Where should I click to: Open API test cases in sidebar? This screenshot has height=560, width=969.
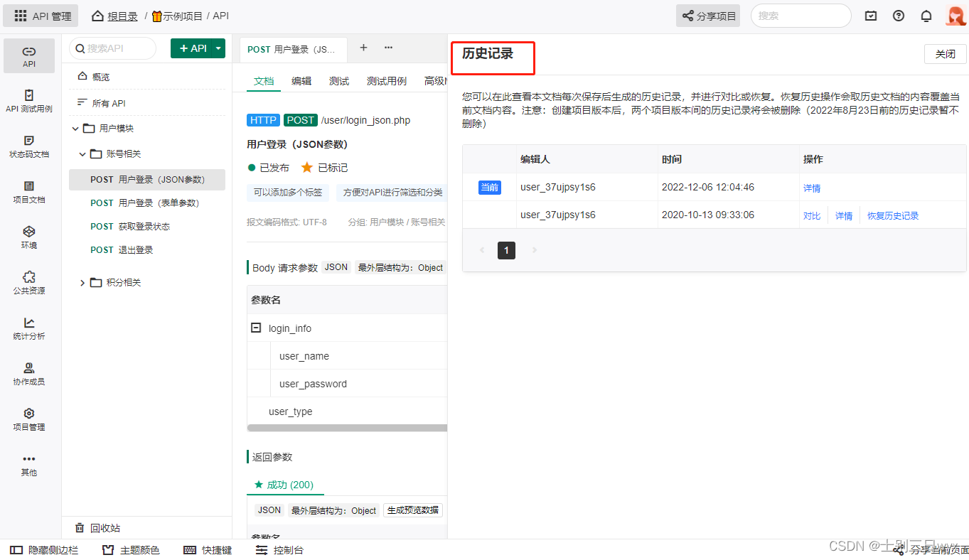28,101
